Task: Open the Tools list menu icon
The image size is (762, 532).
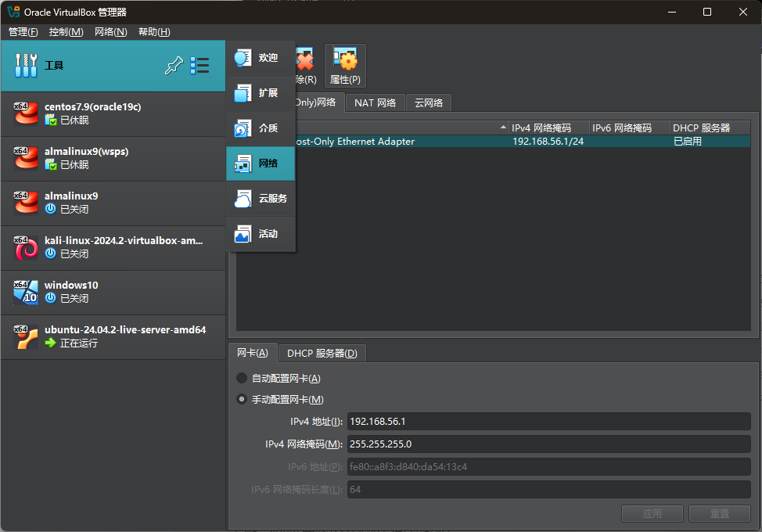Action: tap(199, 66)
